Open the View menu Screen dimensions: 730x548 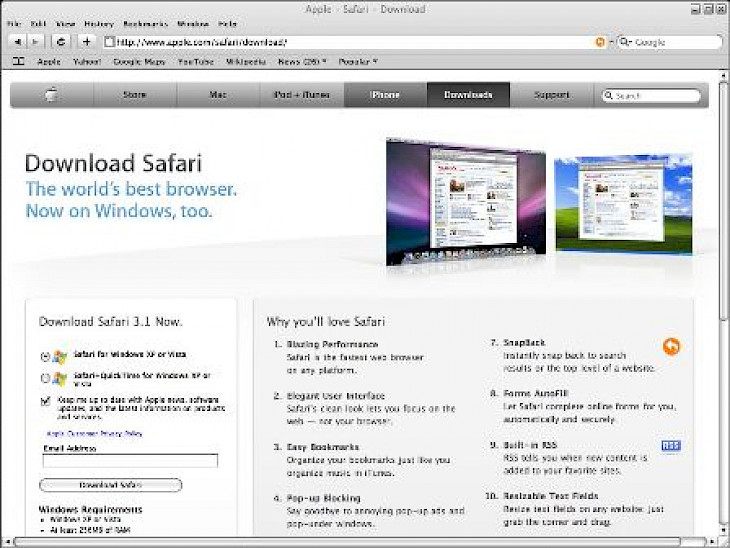pyautogui.click(x=66, y=24)
